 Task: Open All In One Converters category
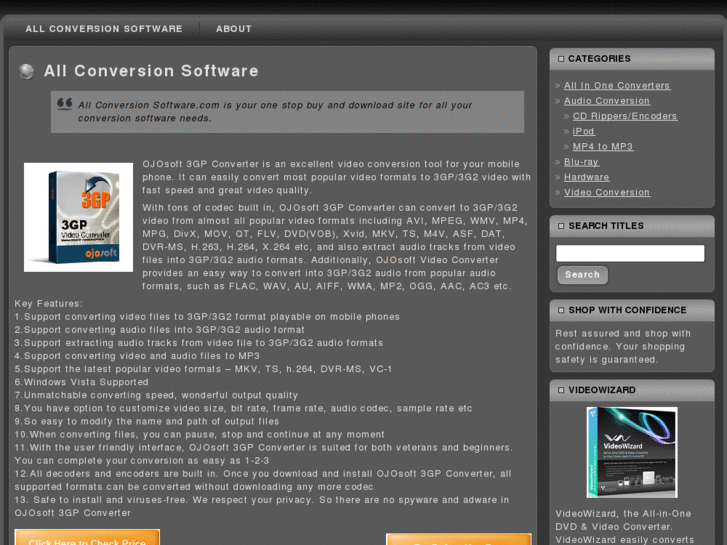617,85
